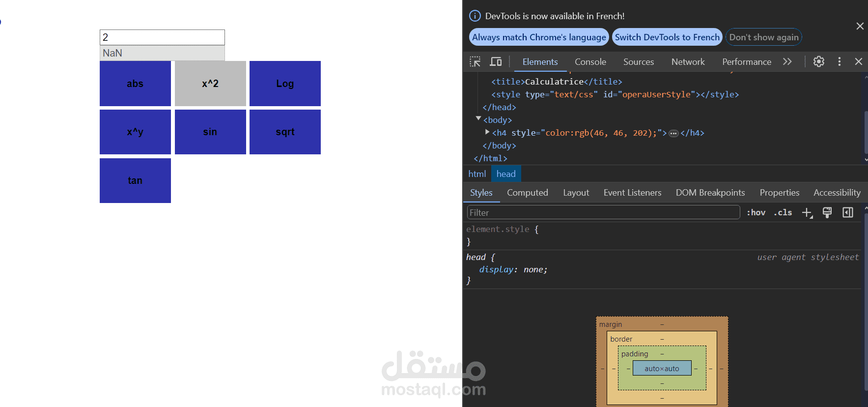Open the Console tab

590,62
